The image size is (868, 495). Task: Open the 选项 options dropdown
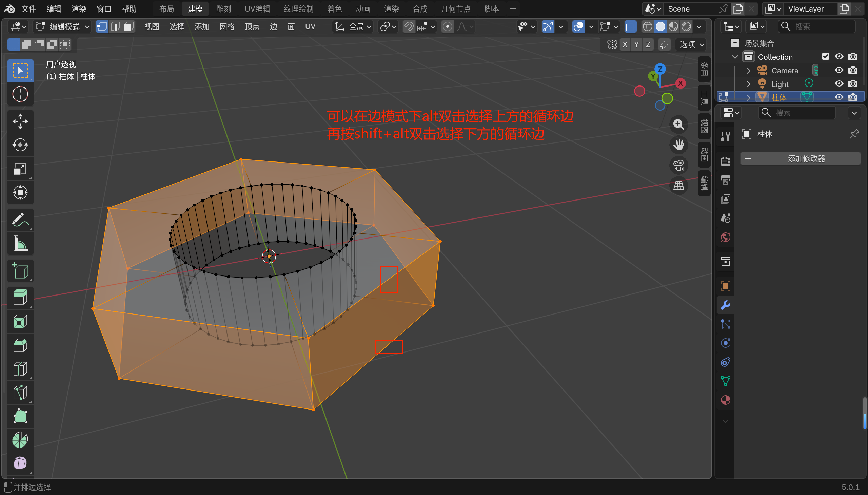[x=691, y=44]
